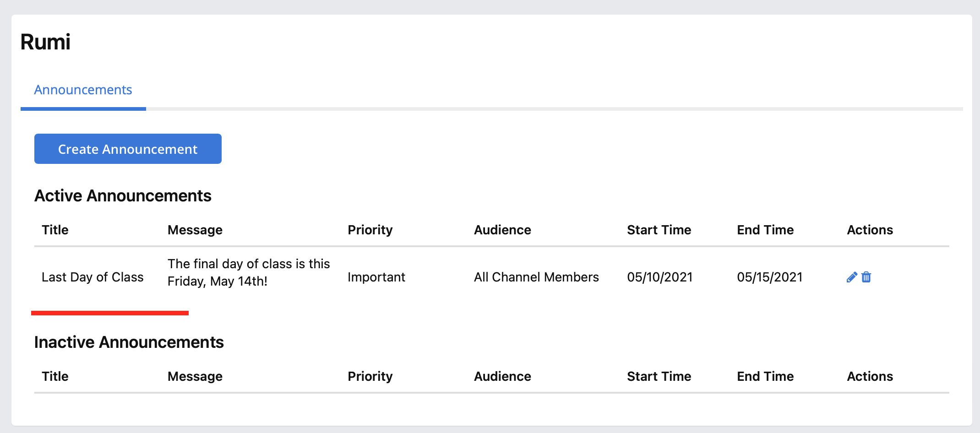Click the Create Announcement button

pyautogui.click(x=128, y=149)
